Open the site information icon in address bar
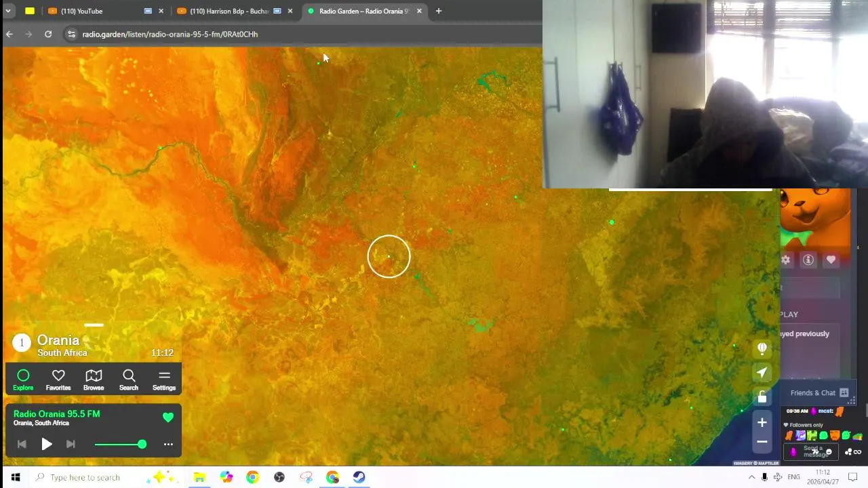This screenshot has width=868, height=488. coord(71,34)
